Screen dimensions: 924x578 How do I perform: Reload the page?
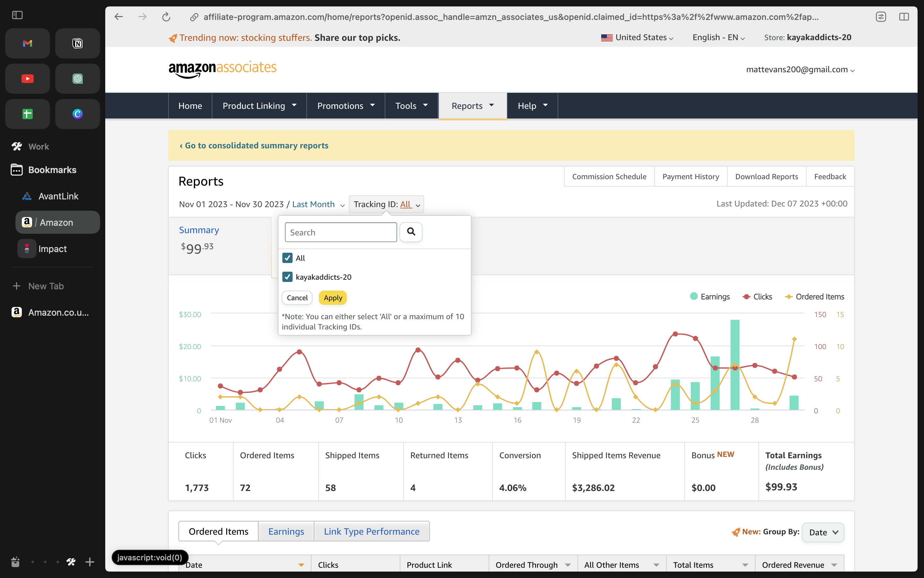tap(166, 17)
